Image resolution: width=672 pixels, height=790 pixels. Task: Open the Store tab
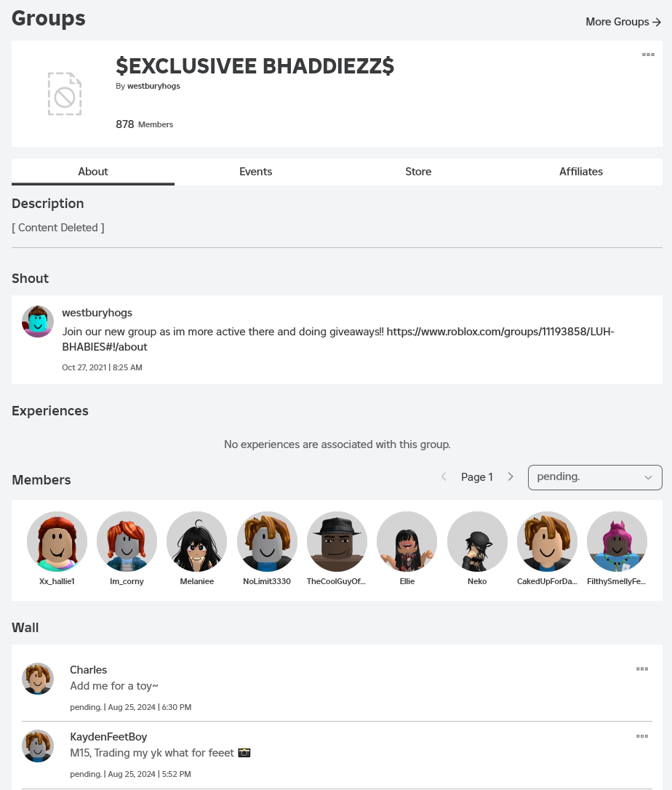(418, 172)
